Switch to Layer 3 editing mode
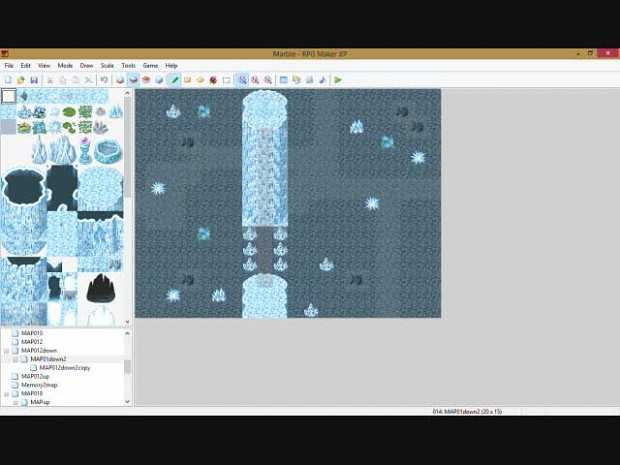 point(146,80)
